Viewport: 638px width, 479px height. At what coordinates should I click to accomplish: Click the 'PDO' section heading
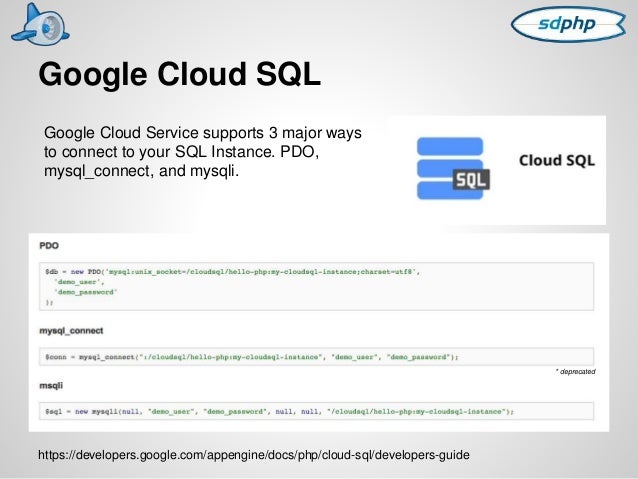(49, 246)
